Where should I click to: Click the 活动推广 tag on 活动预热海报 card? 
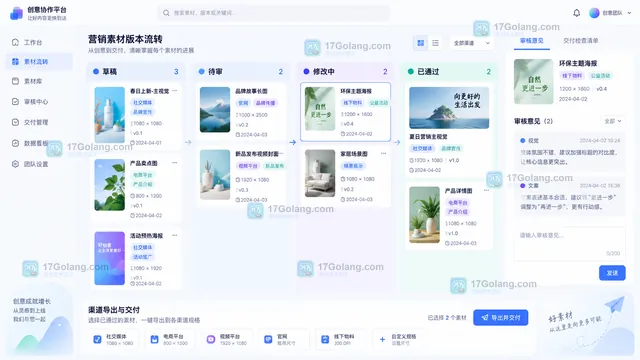tap(142, 257)
